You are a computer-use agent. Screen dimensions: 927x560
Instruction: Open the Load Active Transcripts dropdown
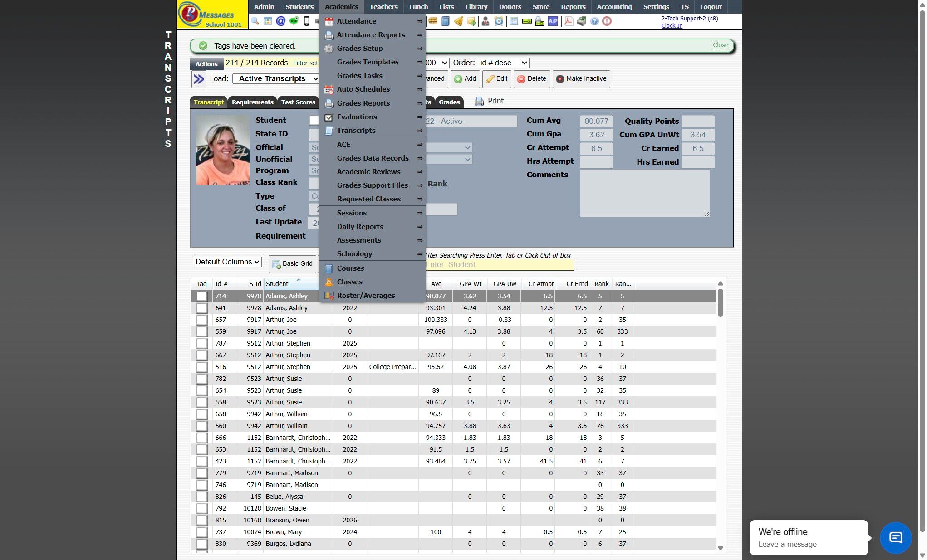point(276,78)
